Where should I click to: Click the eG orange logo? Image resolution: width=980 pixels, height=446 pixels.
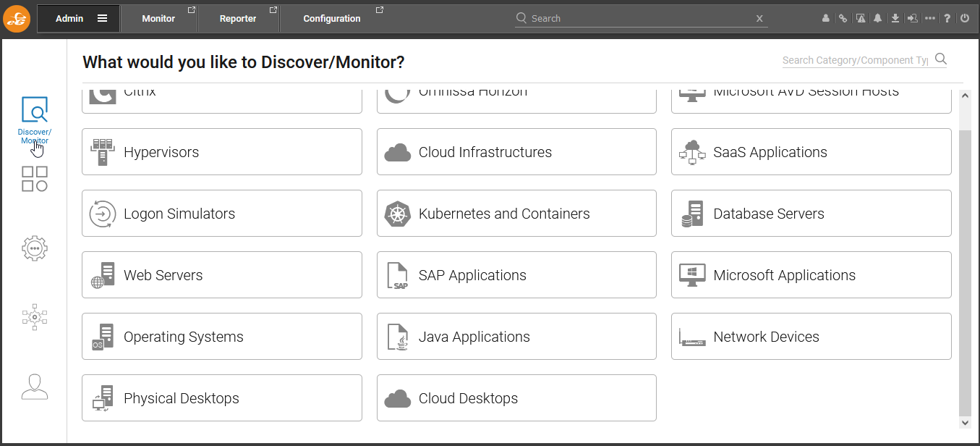(x=17, y=18)
